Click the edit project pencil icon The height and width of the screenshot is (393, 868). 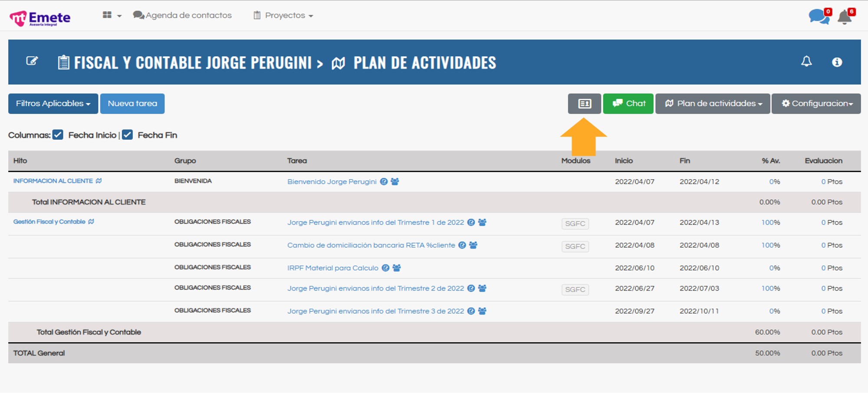coord(32,61)
